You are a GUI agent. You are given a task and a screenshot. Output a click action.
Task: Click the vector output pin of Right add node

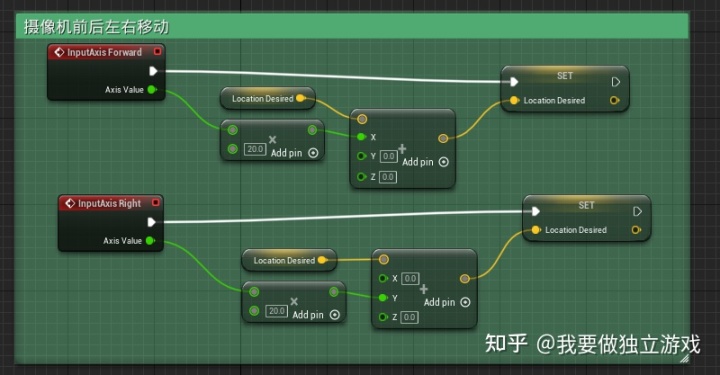[x=465, y=279]
